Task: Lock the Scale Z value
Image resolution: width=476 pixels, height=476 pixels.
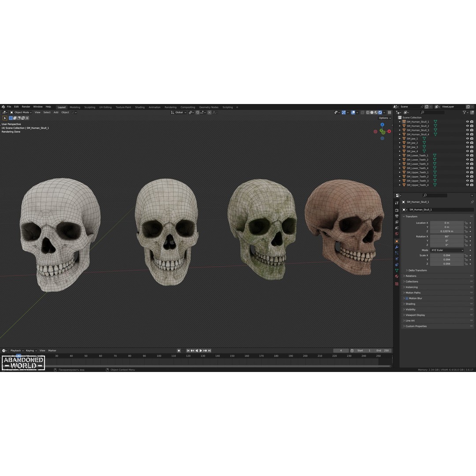Action: 466,264
